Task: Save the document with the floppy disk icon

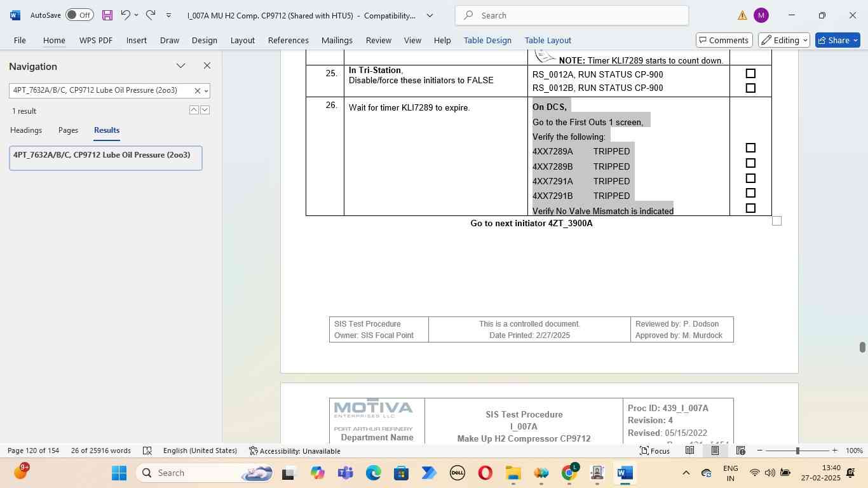Action: 107,15
